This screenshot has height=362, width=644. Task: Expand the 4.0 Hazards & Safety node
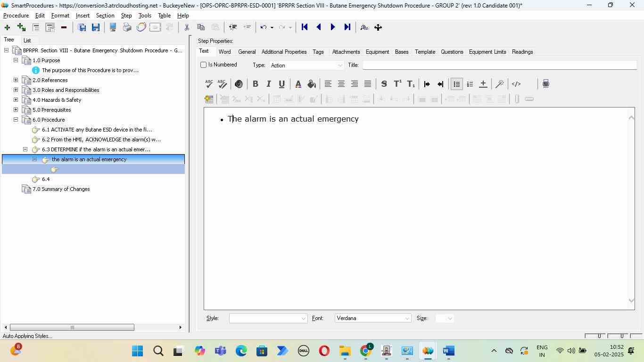[x=16, y=100]
